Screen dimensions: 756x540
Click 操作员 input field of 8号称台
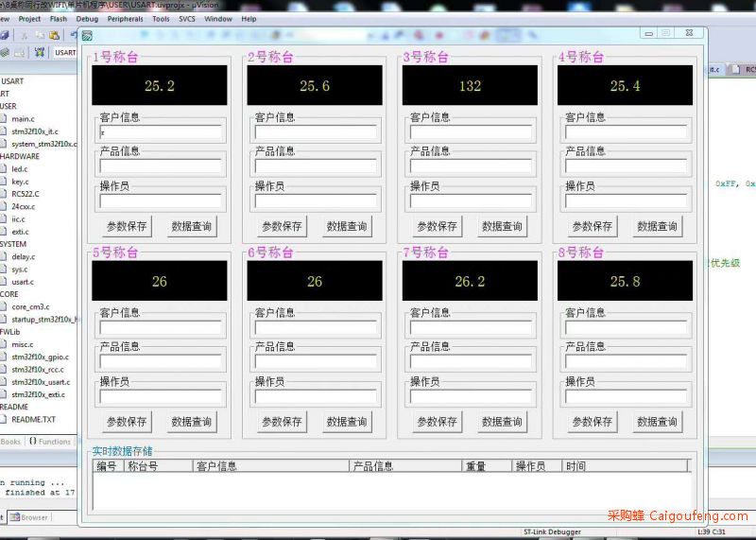point(627,396)
